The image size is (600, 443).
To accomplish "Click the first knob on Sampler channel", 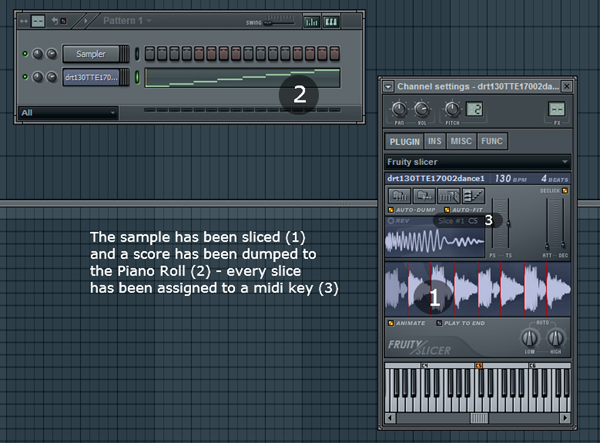I will [38, 54].
